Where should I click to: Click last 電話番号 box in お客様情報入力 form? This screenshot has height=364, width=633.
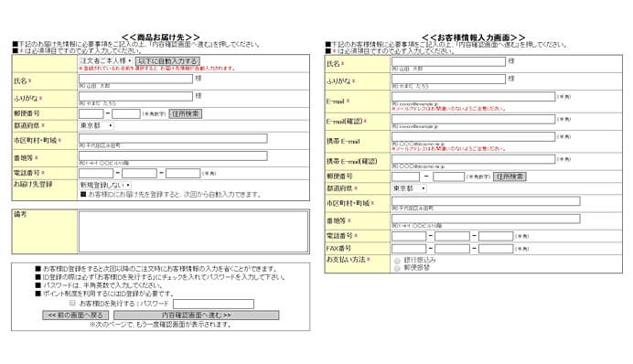[496, 236]
